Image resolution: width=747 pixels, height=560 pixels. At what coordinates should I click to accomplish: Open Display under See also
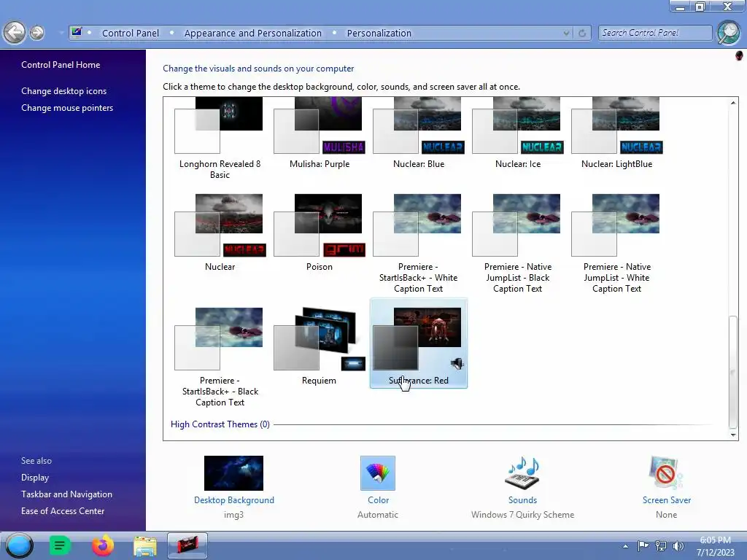tap(35, 477)
